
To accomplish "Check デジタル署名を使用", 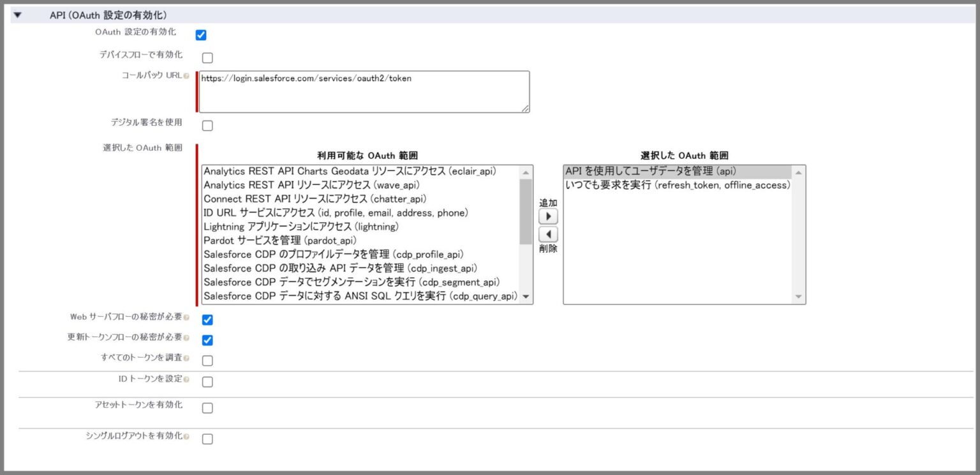I will click(x=207, y=126).
